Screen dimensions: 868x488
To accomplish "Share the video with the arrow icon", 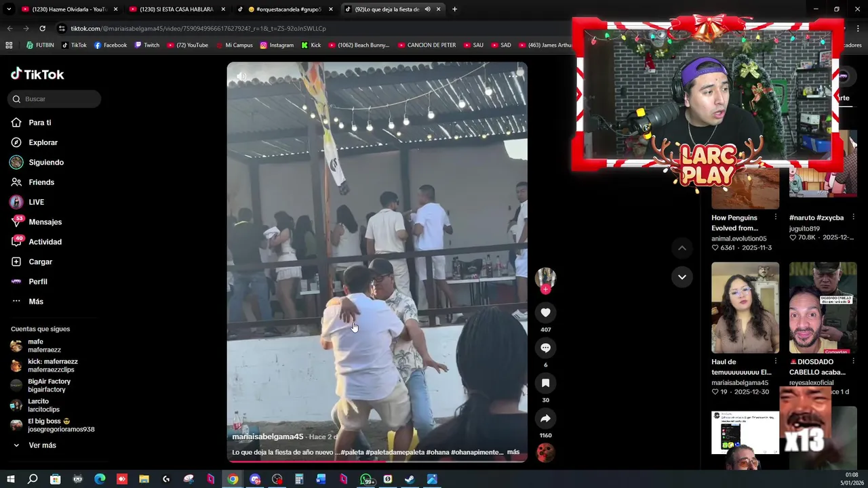I will 545,418.
